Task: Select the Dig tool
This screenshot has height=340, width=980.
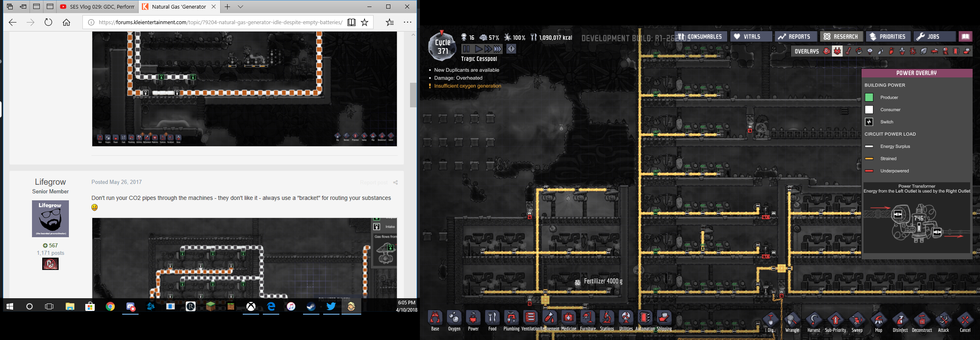Action: (x=770, y=321)
